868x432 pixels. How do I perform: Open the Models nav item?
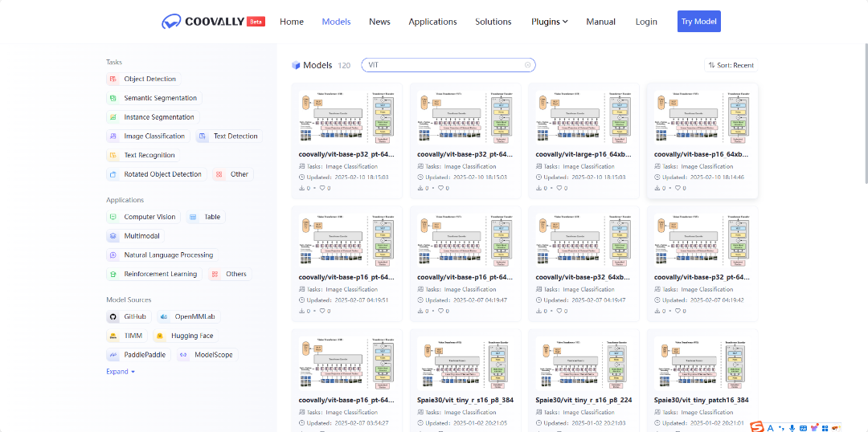click(337, 22)
